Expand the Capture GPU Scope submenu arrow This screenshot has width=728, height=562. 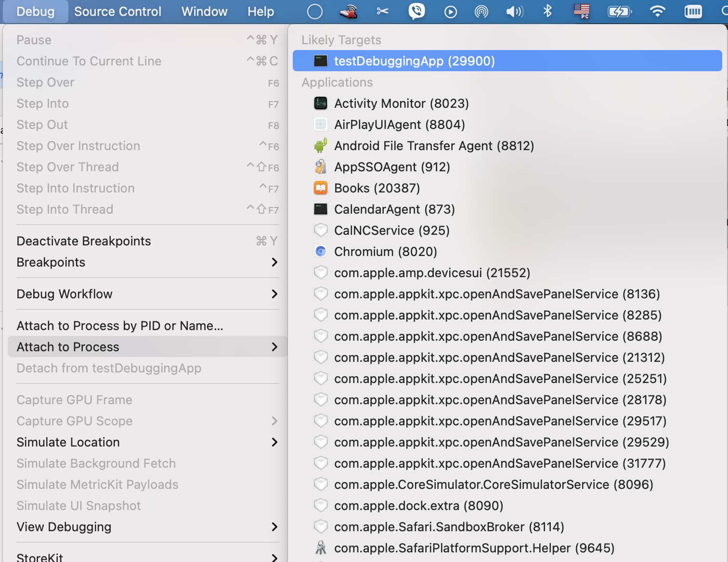tap(274, 421)
